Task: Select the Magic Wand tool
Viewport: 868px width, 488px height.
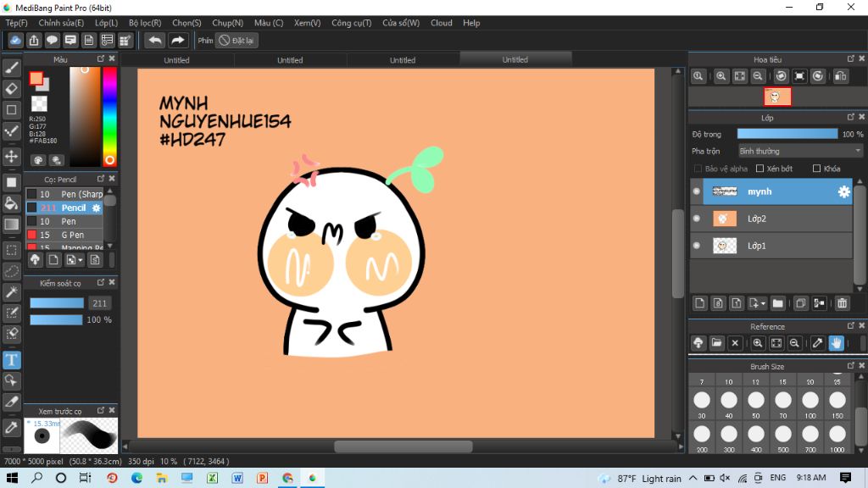Action: coord(12,292)
